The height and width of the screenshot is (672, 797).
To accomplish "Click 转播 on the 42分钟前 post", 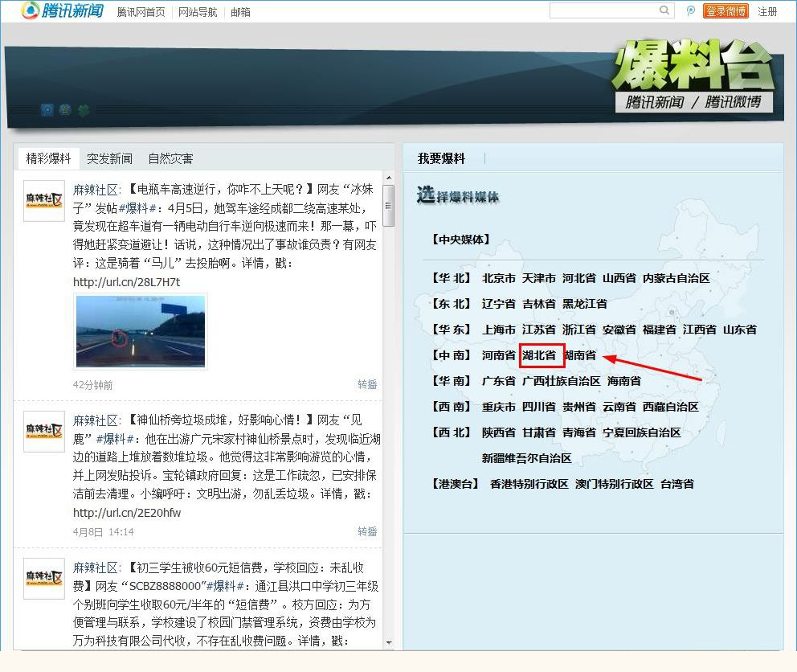I will tap(366, 385).
